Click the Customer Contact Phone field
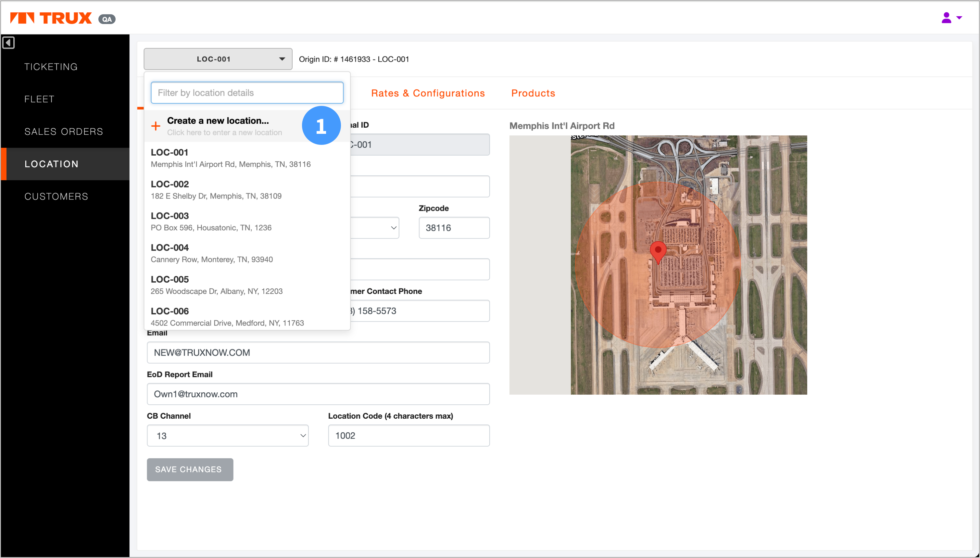The image size is (980, 558). [420, 311]
